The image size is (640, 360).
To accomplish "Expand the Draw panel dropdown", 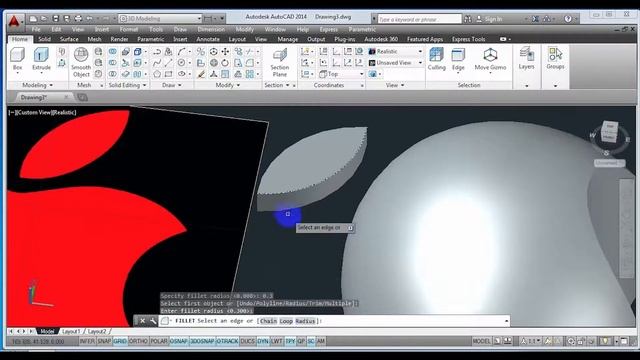I will [172, 85].
